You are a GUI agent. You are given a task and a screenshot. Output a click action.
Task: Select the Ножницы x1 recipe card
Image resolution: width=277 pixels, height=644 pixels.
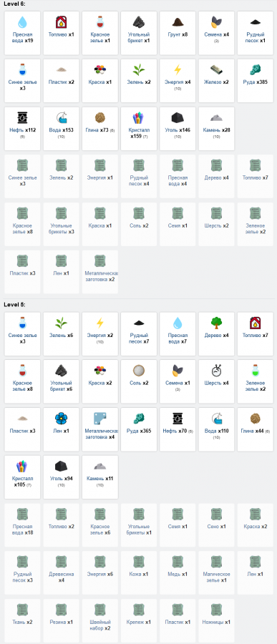coord(216,620)
